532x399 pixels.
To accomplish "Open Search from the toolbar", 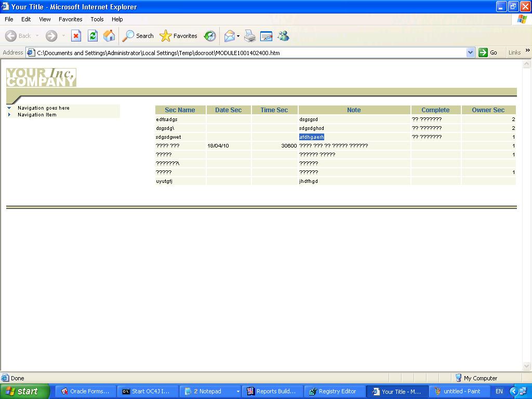I will (138, 36).
